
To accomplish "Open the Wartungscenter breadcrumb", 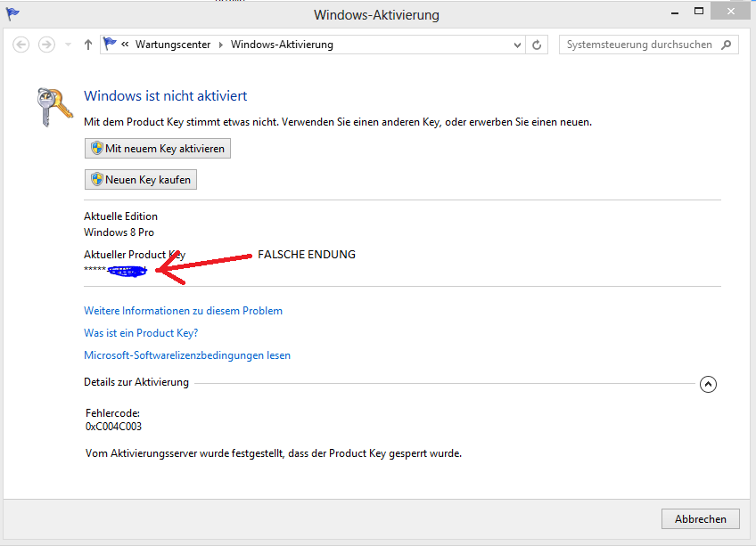I will coord(173,45).
